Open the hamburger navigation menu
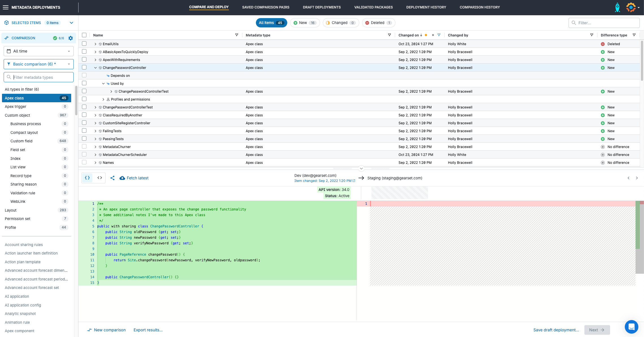The height and width of the screenshot is (337, 644). [6, 7]
